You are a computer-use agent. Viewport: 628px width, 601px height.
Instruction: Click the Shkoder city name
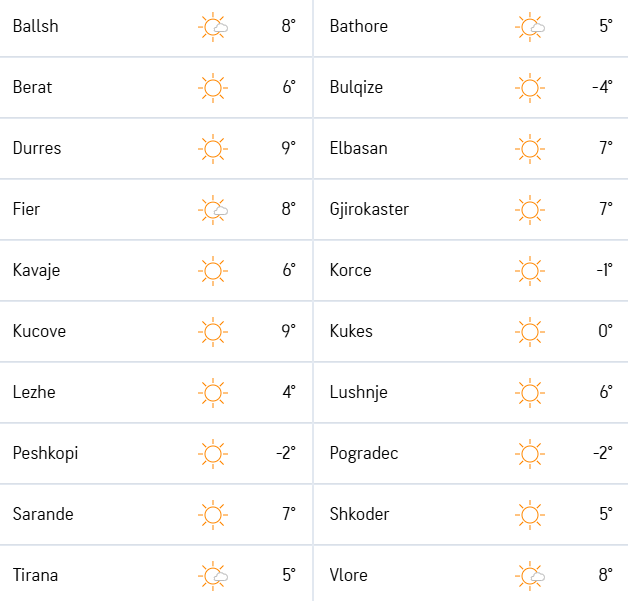[x=359, y=514]
